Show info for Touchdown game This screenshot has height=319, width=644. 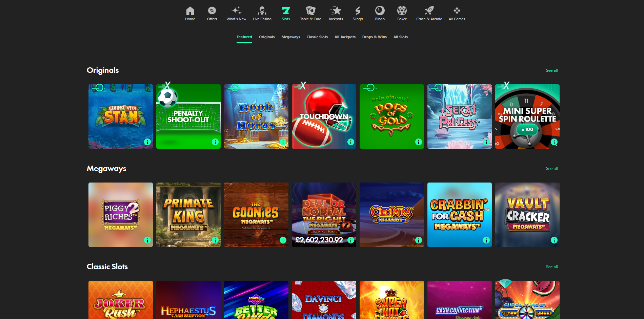(x=351, y=142)
